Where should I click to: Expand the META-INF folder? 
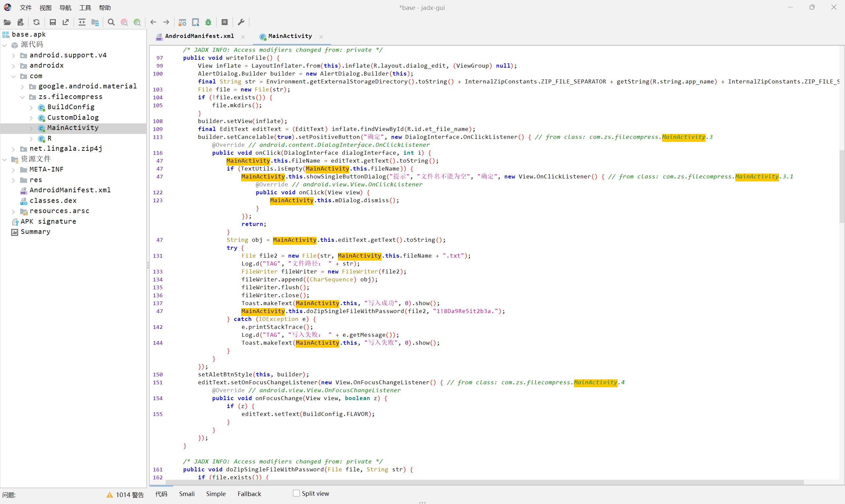[x=14, y=170]
